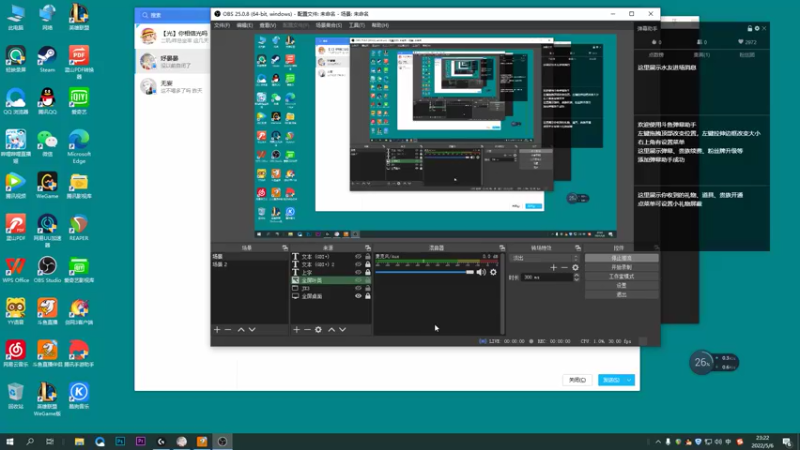Open OBS 查看(V) menu
Image resolution: width=800 pixels, height=450 pixels.
pyautogui.click(x=268, y=25)
